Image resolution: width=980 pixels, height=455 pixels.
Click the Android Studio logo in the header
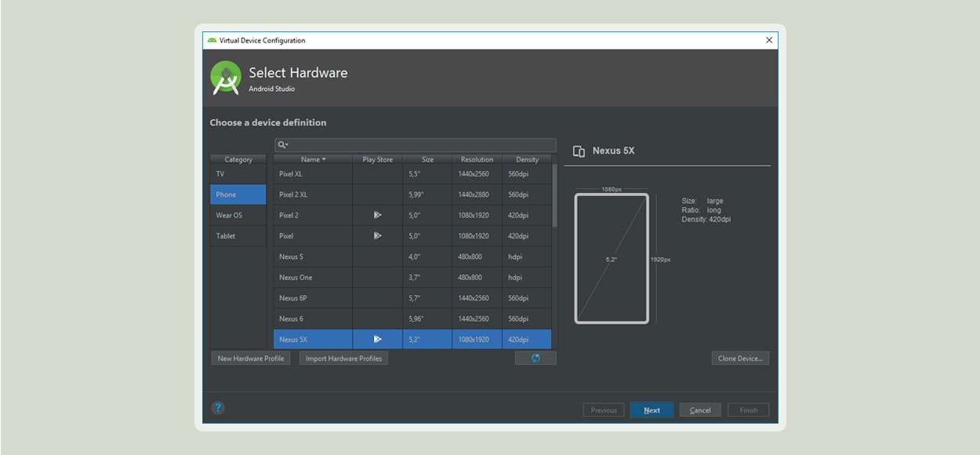click(x=226, y=78)
